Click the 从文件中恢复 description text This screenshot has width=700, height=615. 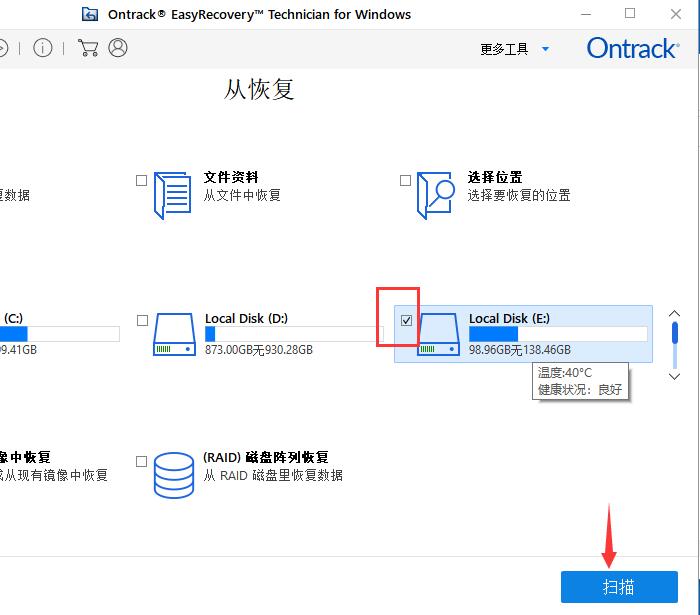tap(242, 195)
